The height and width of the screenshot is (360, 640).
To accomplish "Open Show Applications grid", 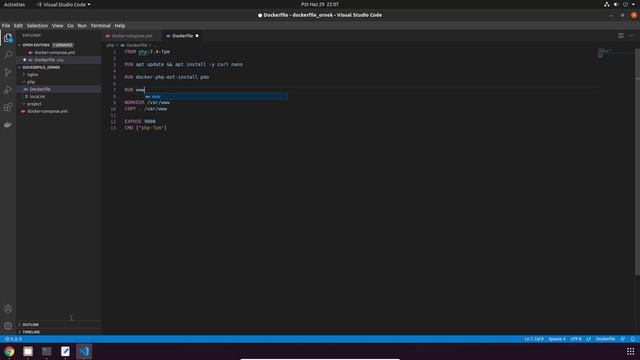I will tap(631, 351).
